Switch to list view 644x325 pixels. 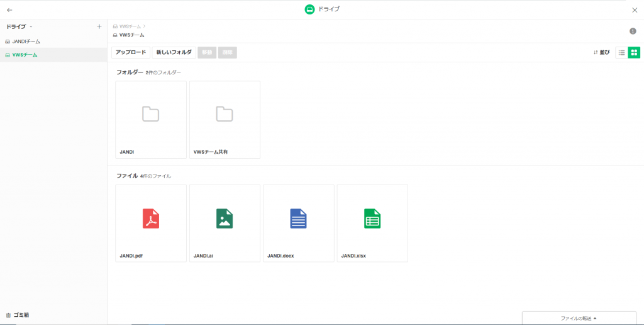coord(621,53)
